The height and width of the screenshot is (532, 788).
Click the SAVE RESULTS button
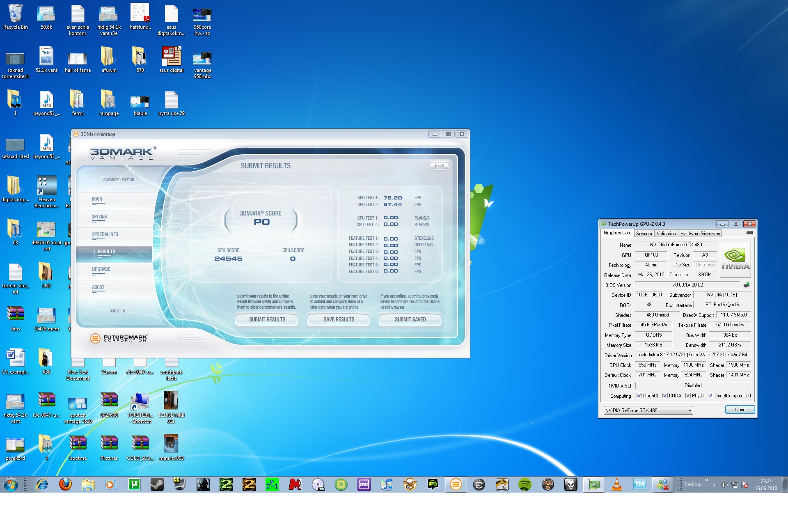(339, 319)
